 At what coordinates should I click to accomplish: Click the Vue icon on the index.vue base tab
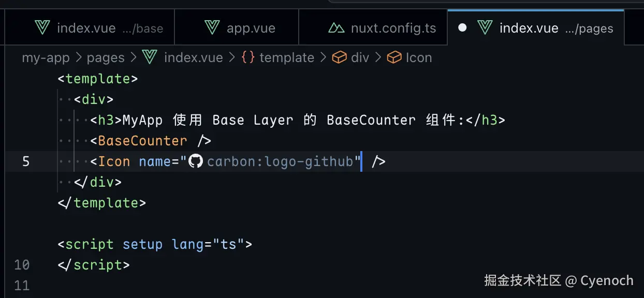[41, 27]
